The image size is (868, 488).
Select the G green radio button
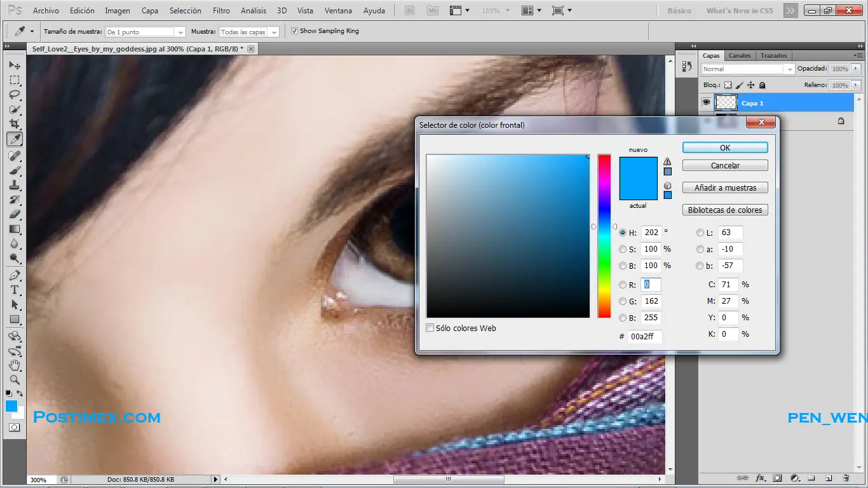pyautogui.click(x=623, y=301)
